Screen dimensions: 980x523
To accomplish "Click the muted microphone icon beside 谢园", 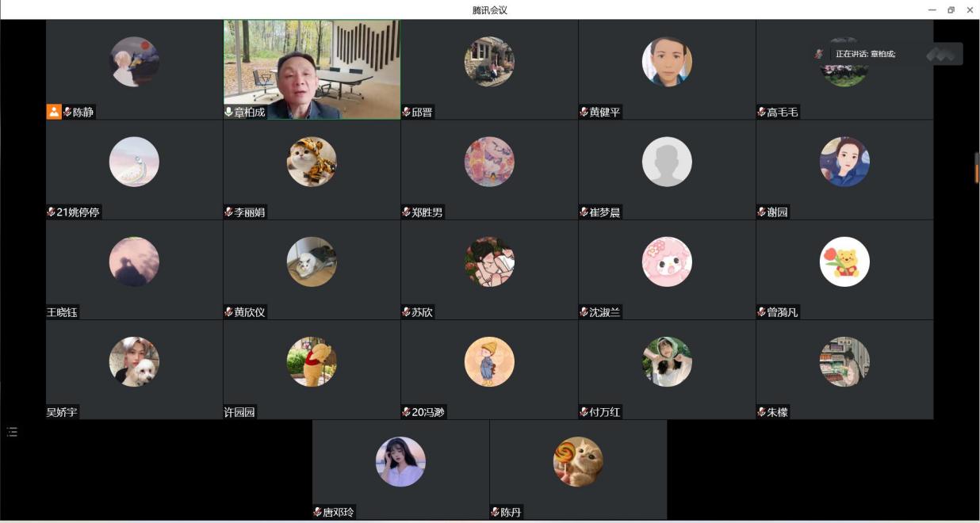I will point(761,212).
